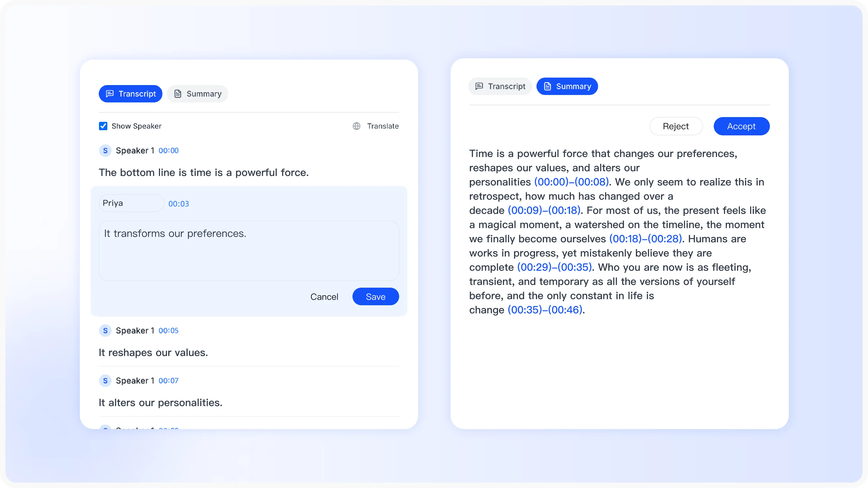
Task: Click the Save button
Action: pos(375,297)
